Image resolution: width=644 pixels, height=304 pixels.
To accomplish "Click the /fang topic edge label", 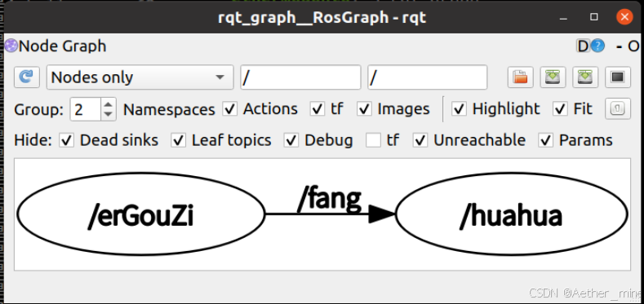I will click(330, 199).
